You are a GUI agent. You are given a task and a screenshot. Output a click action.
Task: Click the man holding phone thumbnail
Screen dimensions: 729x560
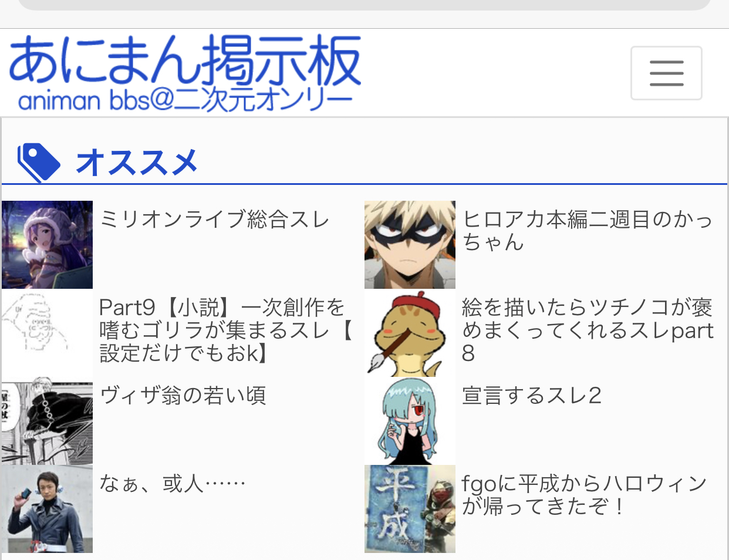(47, 509)
